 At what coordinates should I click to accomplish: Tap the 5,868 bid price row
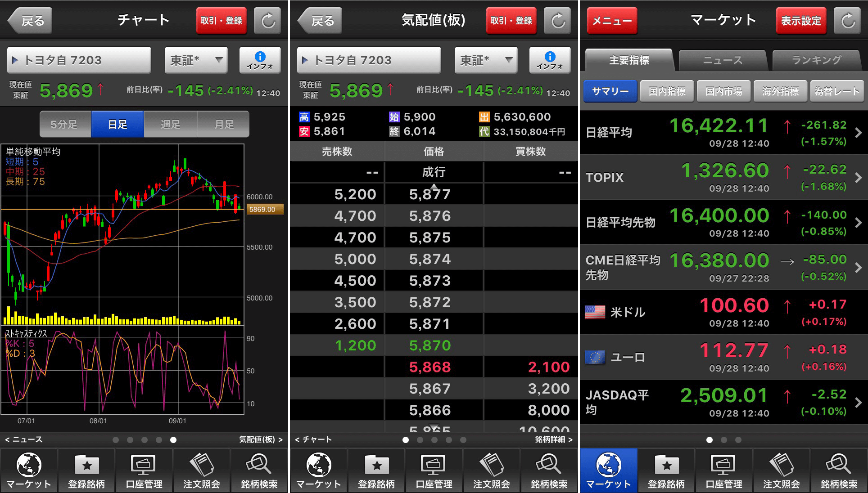tap(430, 367)
